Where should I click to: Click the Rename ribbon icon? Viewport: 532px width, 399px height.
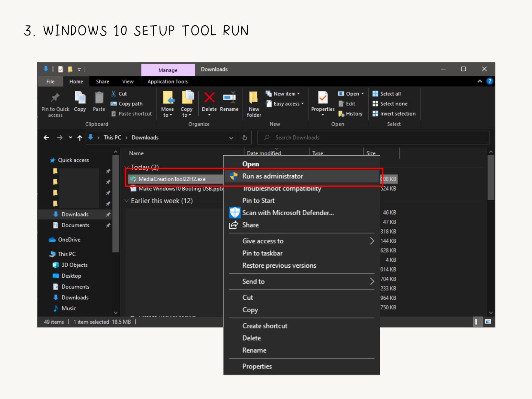click(x=229, y=97)
